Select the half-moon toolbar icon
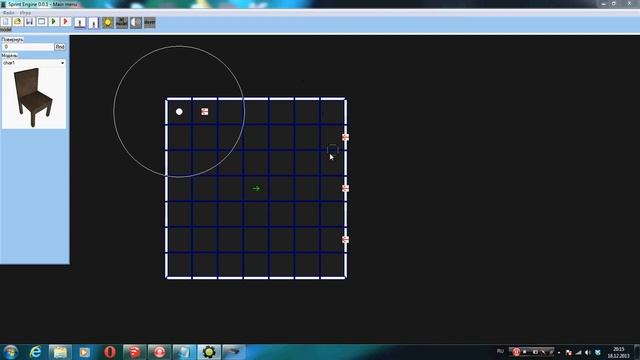640x360 pixels. point(136,22)
